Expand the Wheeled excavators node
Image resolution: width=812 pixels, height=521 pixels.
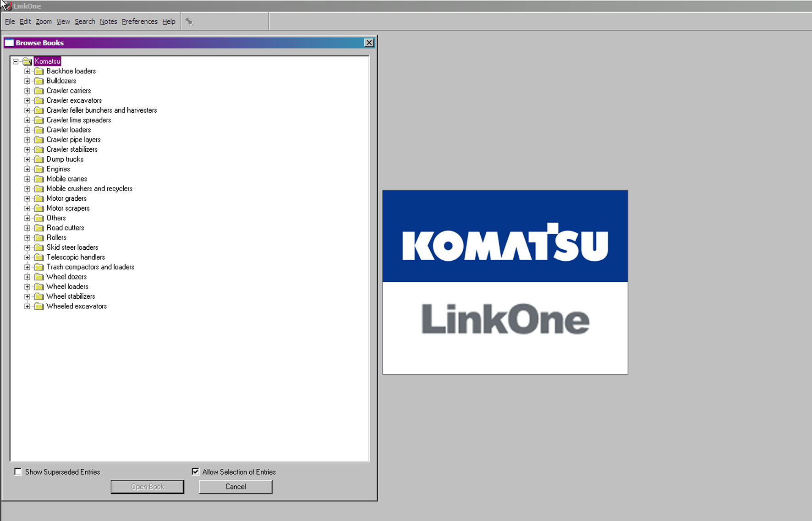point(27,307)
